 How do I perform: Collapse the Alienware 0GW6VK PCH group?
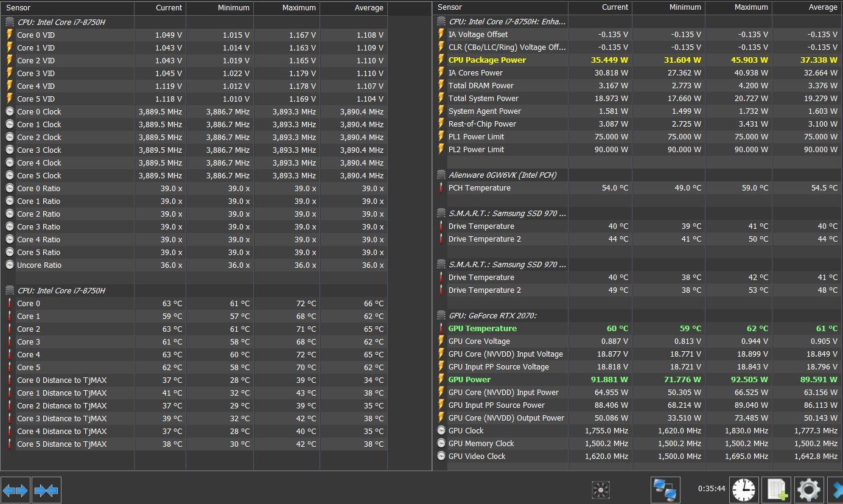tap(441, 175)
